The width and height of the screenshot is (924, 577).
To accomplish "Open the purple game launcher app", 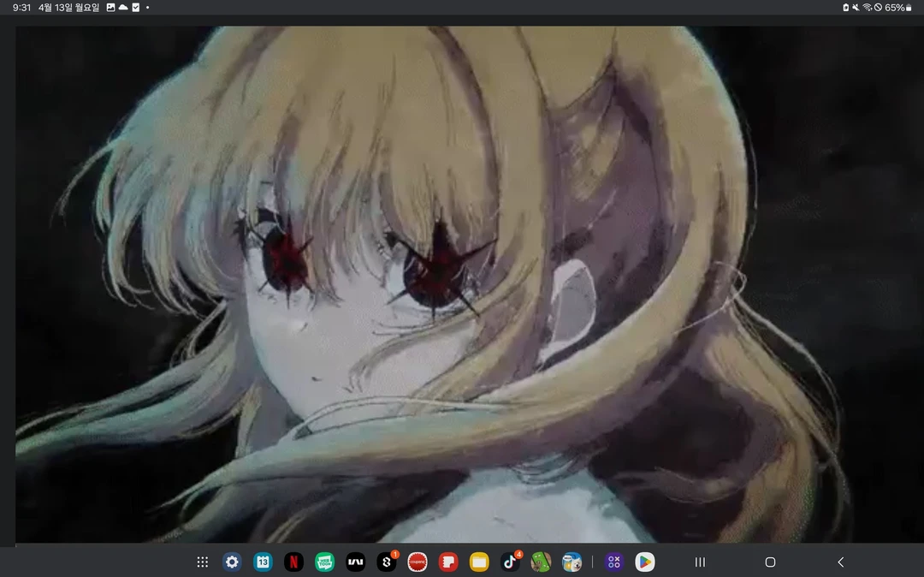I will [x=613, y=562].
